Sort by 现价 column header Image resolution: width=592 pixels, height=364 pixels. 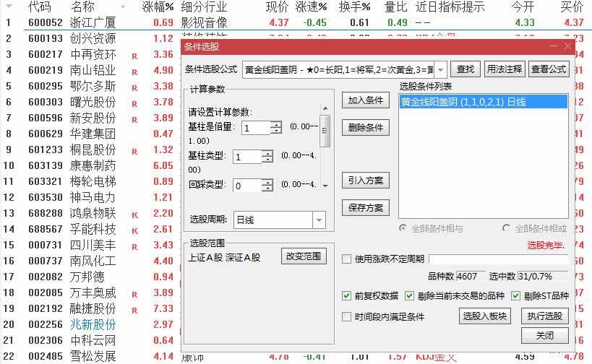tap(277, 6)
